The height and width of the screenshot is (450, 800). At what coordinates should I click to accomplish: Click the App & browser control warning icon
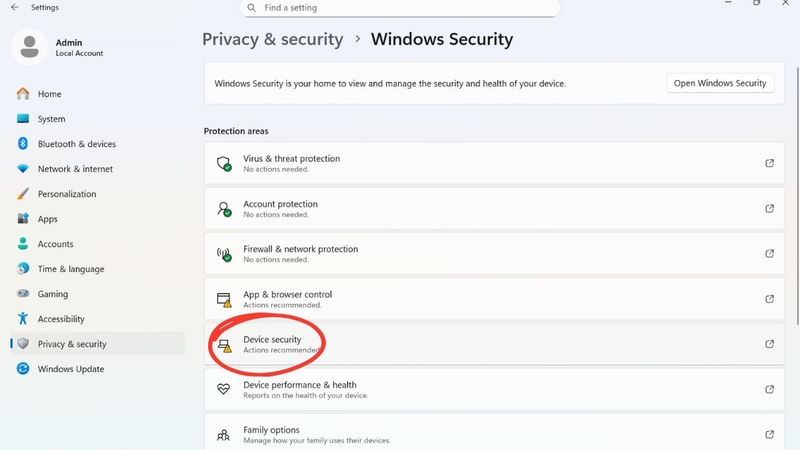click(x=223, y=299)
